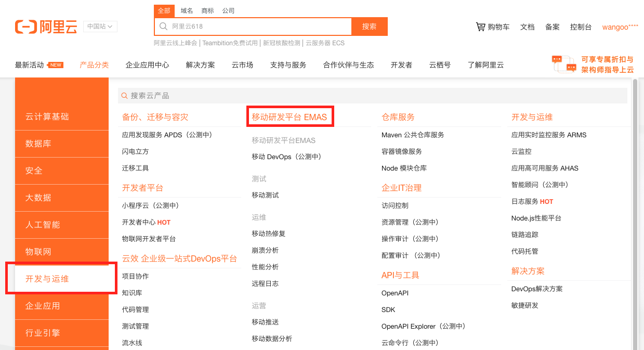Select the 域名 search tab

point(187,10)
